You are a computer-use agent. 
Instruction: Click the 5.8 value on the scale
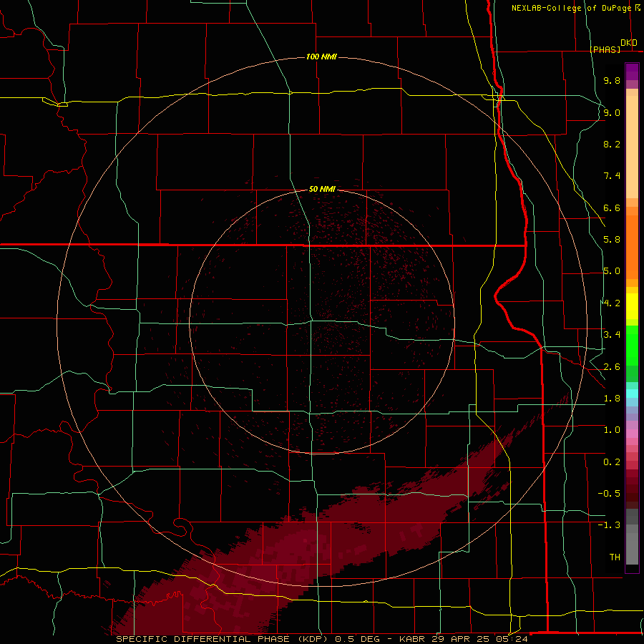pyautogui.click(x=612, y=240)
